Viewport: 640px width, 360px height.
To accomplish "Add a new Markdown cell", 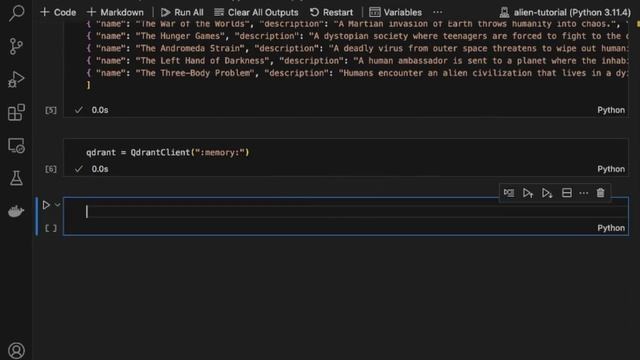I will pos(115,12).
